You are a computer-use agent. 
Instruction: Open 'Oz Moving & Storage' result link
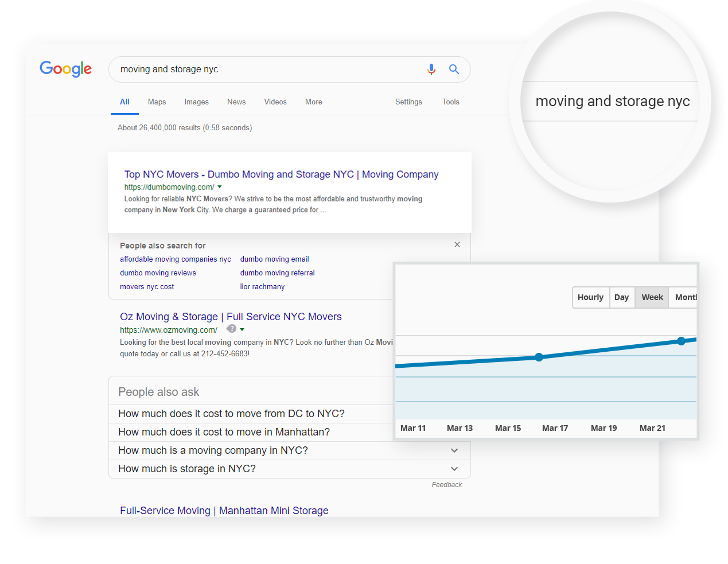231,317
